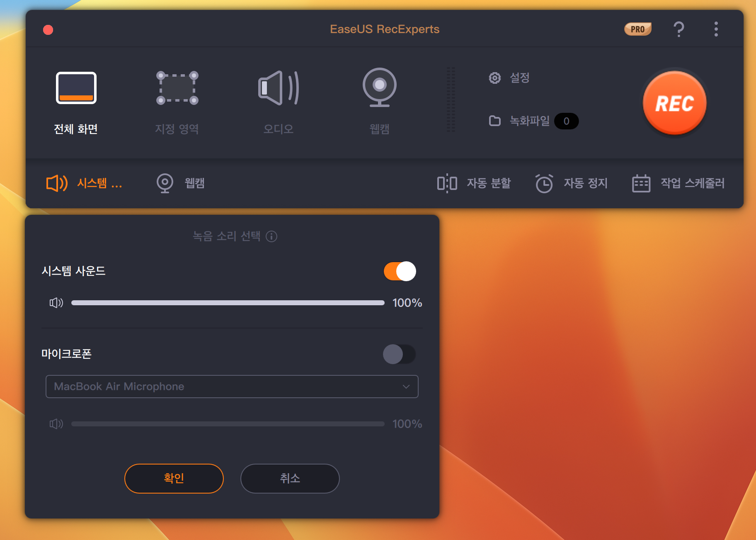Click the 작업 스케줄러 label

point(693,183)
